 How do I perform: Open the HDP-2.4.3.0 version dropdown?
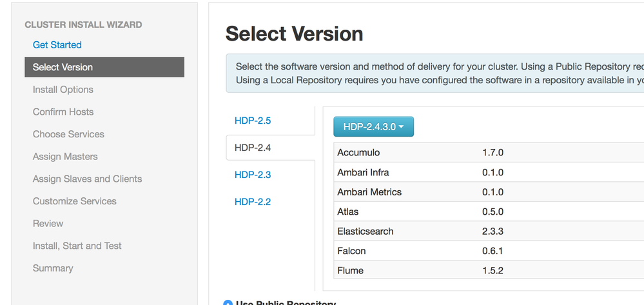point(373,127)
